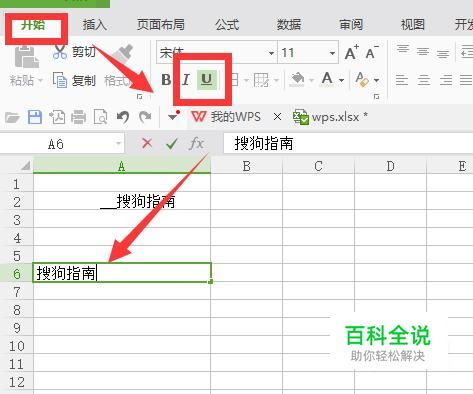Open the quick access toolbar customize dropdown
473x394 pixels.
173,117
